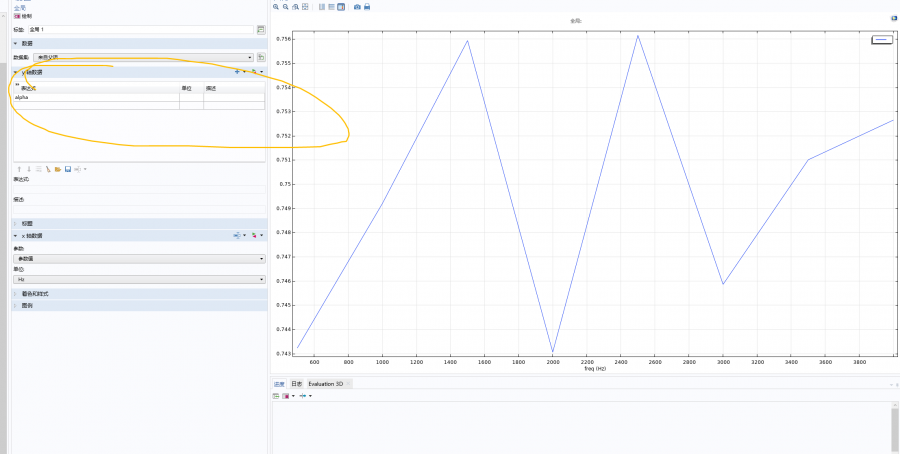Click the 绘制 plot button
Screen dimensions: 900x454
(x=24, y=16)
